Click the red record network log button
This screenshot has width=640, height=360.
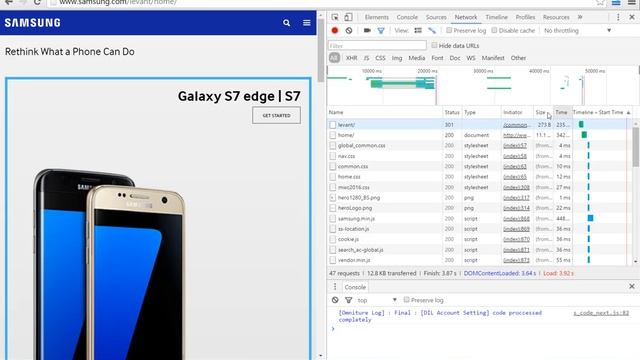335,31
